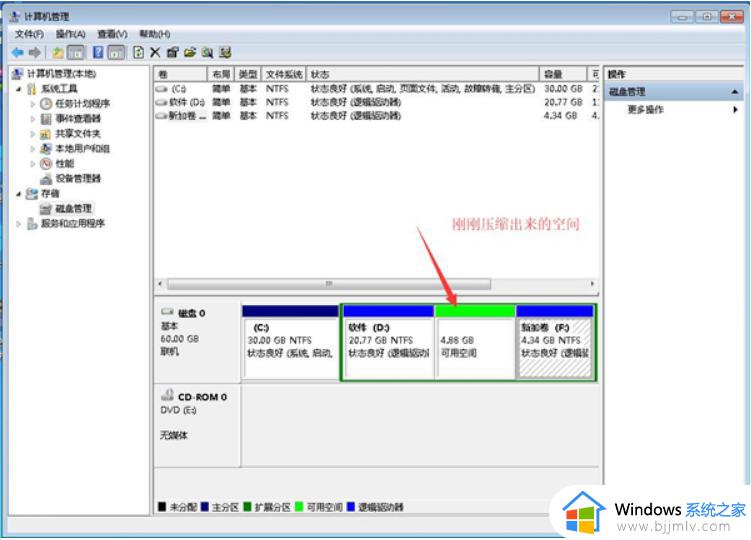Select 存储 in the tree
This screenshot has height=540, width=751.
click(50, 194)
